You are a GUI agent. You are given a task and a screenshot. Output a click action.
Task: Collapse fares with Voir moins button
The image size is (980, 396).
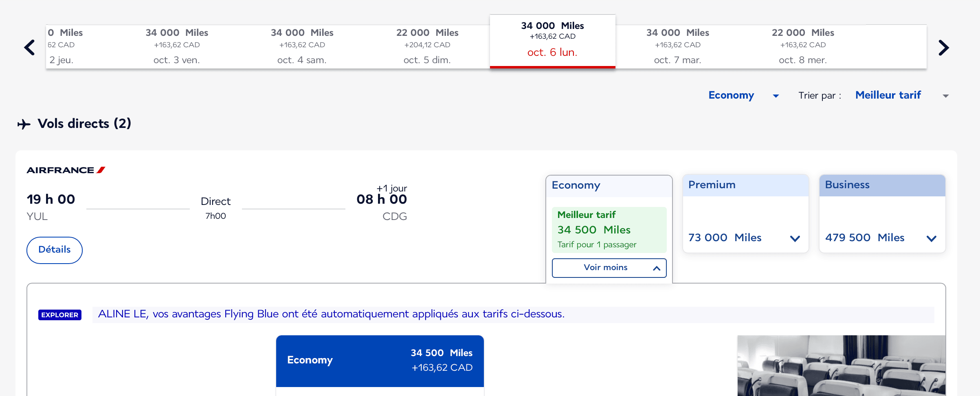[x=609, y=268]
